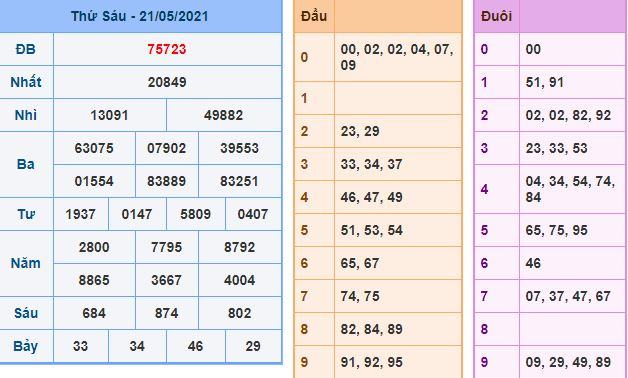Select the fifth prize number 3667
The width and height of the screenshot is (628, 378).
[166, 280]
